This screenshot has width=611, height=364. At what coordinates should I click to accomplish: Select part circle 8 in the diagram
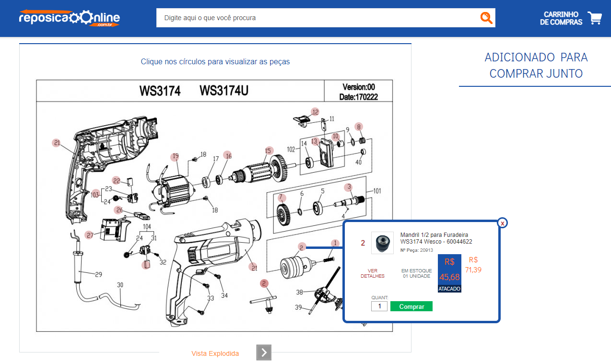[358, 127]
